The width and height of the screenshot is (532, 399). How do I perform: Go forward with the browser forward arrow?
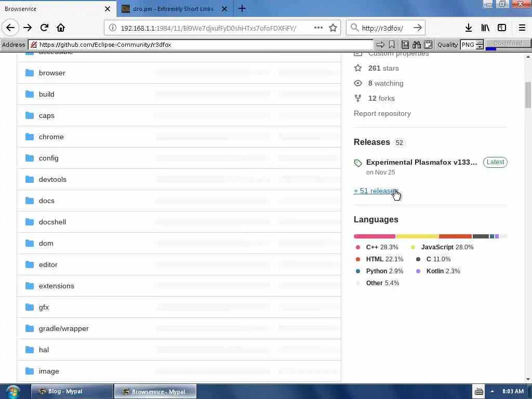pyautogui.click(x=28, y=28)
